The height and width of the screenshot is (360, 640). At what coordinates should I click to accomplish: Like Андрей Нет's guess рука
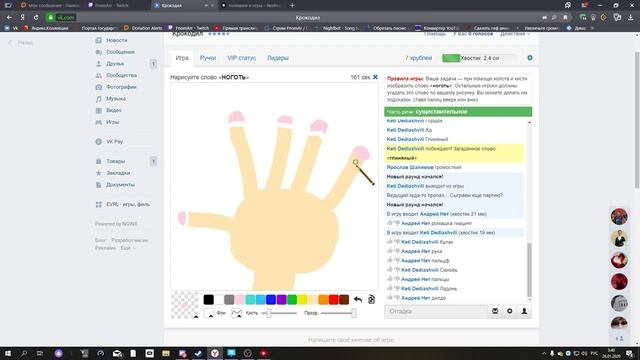tap(390, 251)
